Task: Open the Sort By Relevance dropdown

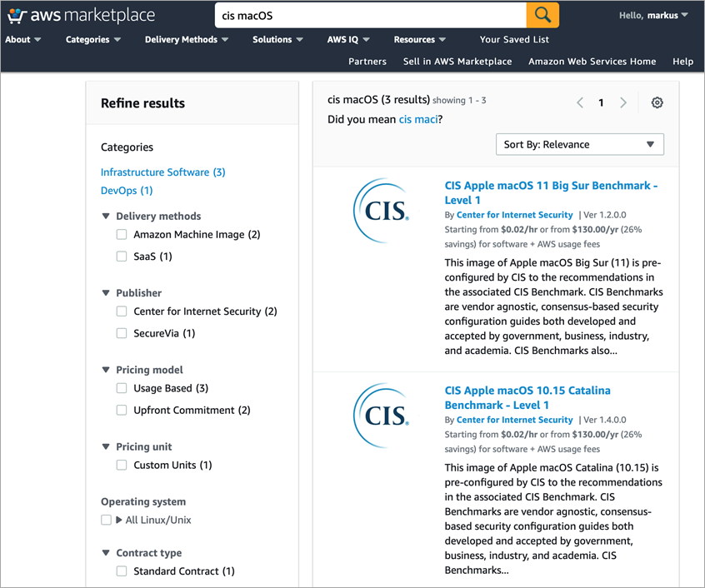Action: (579, 144)
